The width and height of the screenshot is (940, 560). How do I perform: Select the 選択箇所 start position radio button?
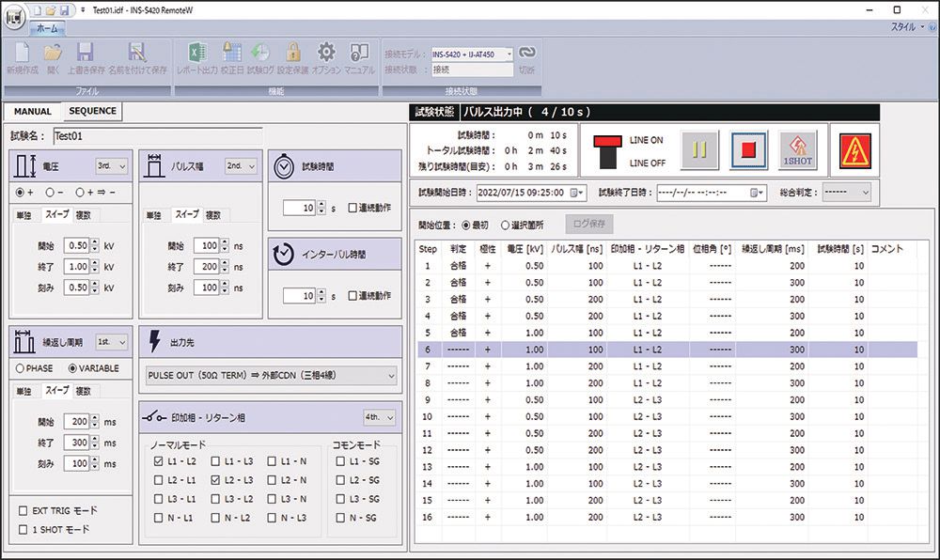pos(505,226)
